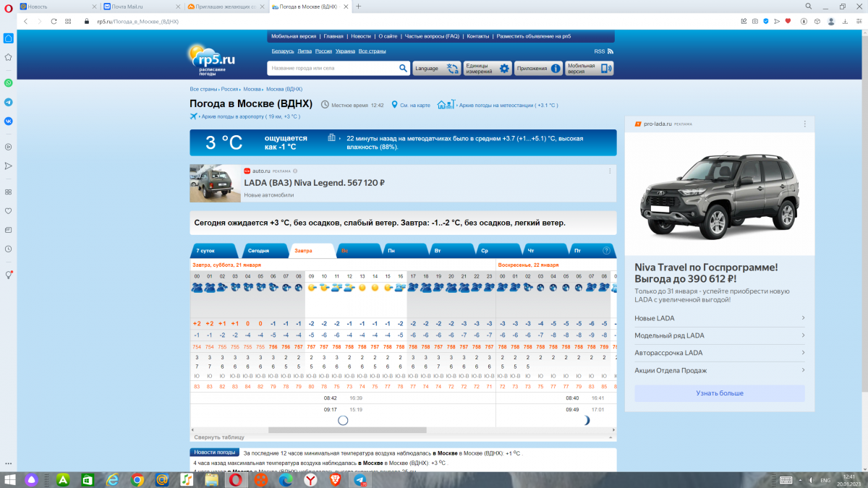Open Speed Dial grid icon

(x=68, y=21)
